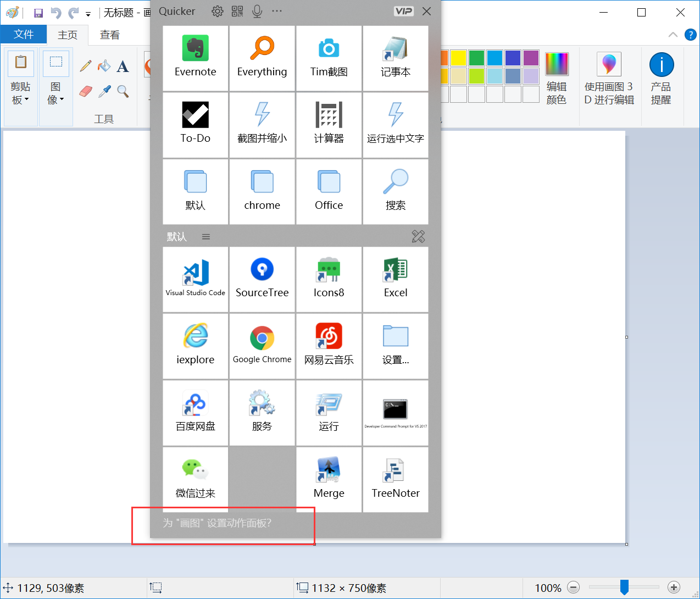Pick the yellow color swatch
This screenshot has width=700, height=599.
458,58
